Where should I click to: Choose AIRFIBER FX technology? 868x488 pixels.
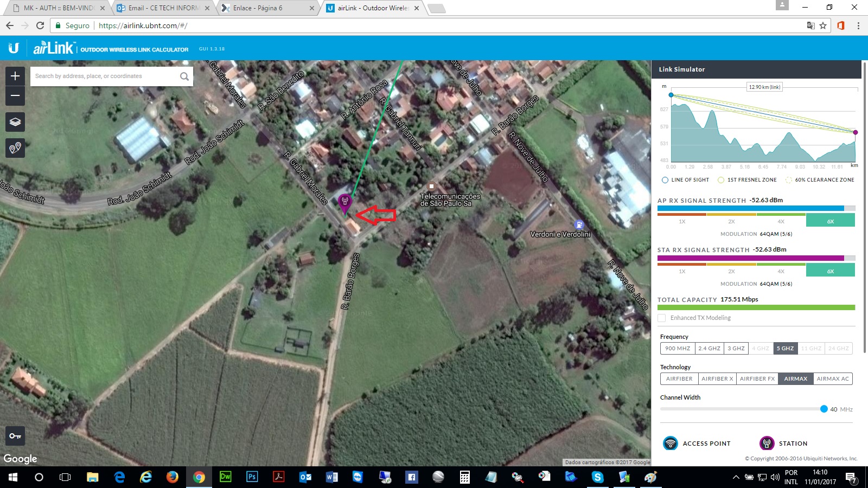point(757,379)
